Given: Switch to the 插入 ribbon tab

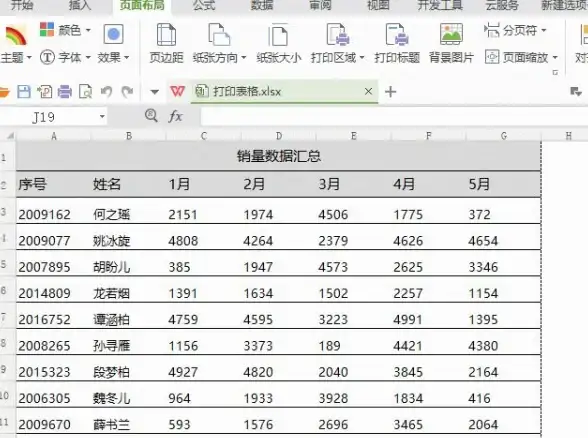Looking at the screenshot, I should point(80,5).
